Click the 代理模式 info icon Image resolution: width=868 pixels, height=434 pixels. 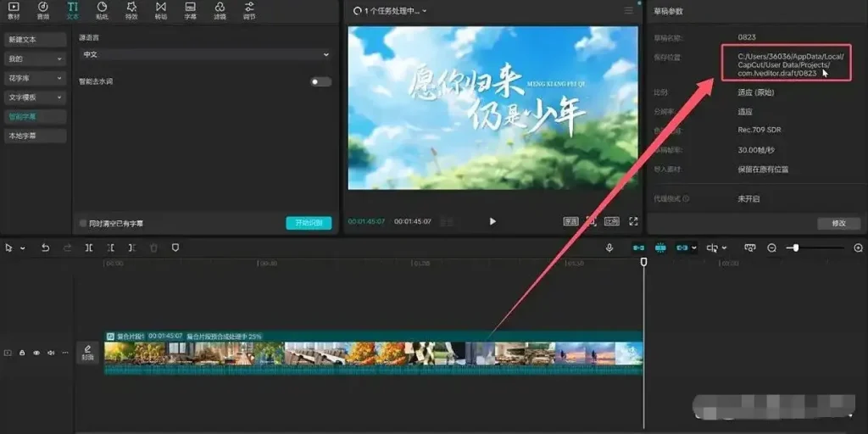point(687,198)
